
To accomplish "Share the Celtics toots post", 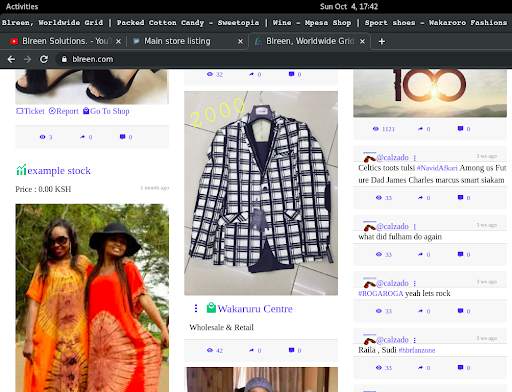I will pos(420,198).
